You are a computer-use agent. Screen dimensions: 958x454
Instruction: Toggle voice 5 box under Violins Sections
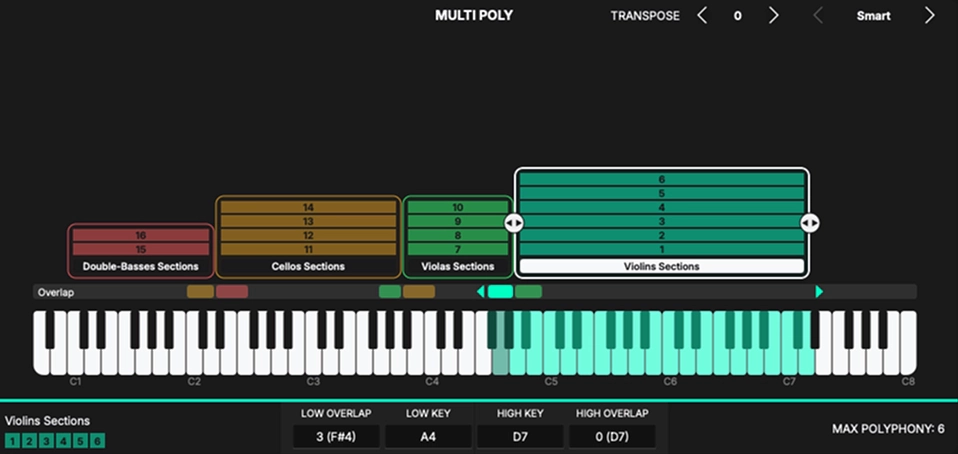(80, 441)
